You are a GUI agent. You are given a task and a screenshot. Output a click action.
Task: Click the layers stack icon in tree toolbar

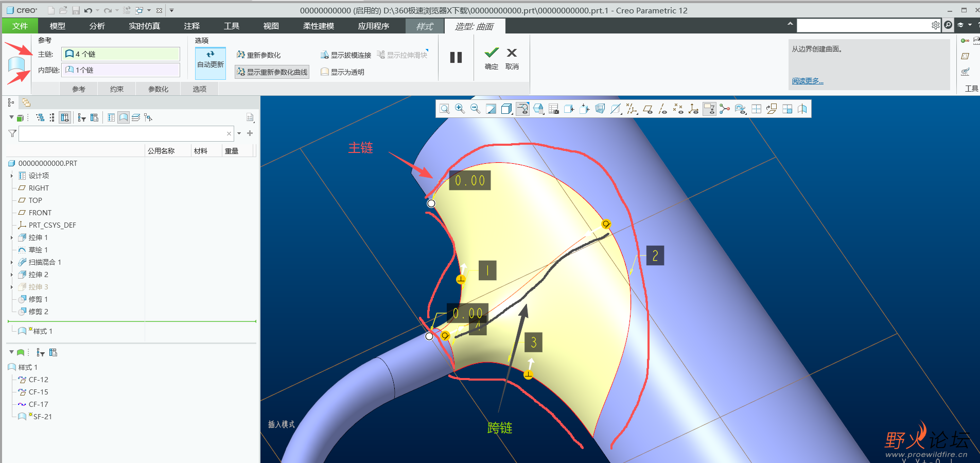click(x=136, y=118)
